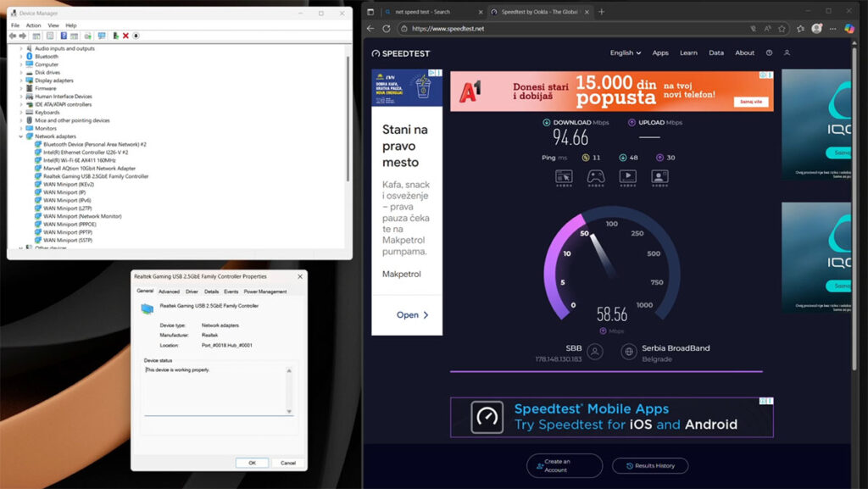Open the About link in Speedtest header
Viewport: 868px width, 489px height.
tap(744, 53)
